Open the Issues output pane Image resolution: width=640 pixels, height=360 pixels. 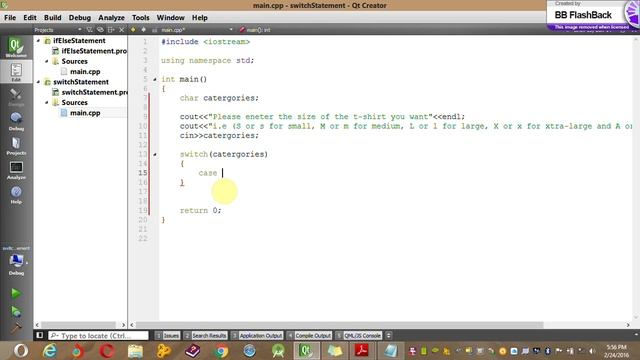167,336
